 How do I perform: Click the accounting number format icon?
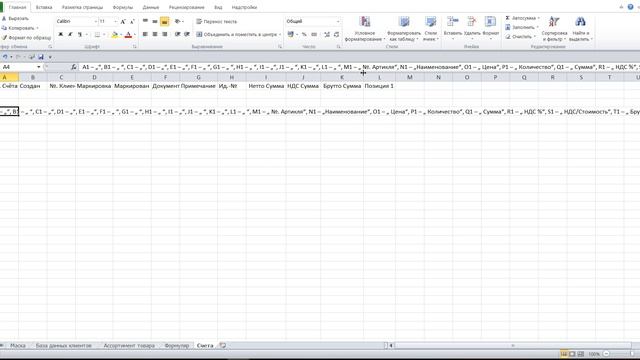click(291, 35)
